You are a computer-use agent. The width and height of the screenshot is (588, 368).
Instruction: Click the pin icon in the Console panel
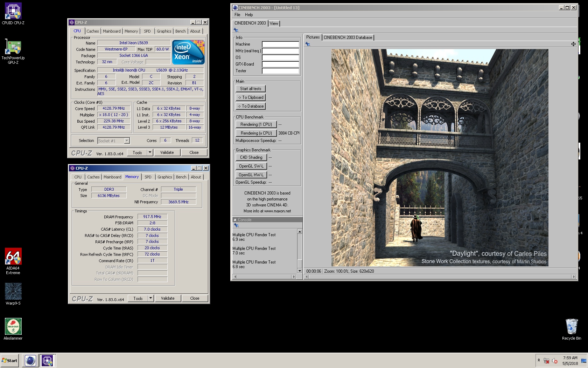(x=236, y=225)
